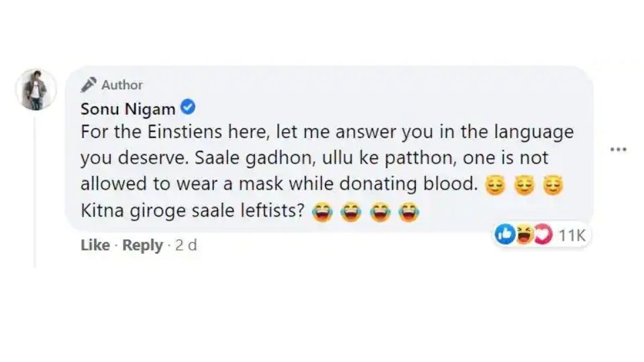Click the 'Author' label text

click(122, 85)
